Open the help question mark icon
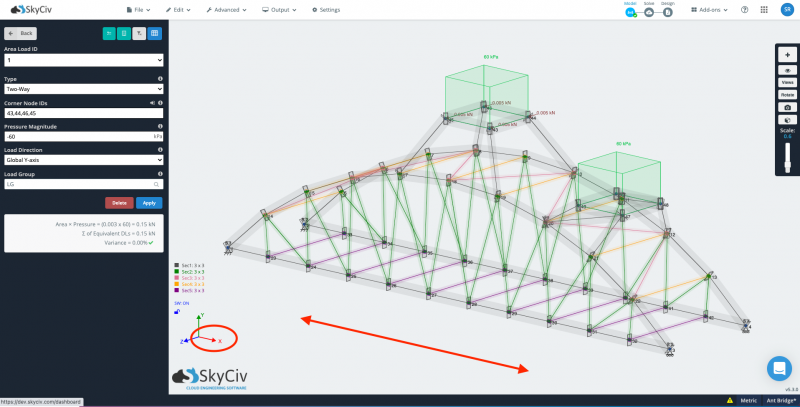The image size is (800, 407). click(744, 9)
